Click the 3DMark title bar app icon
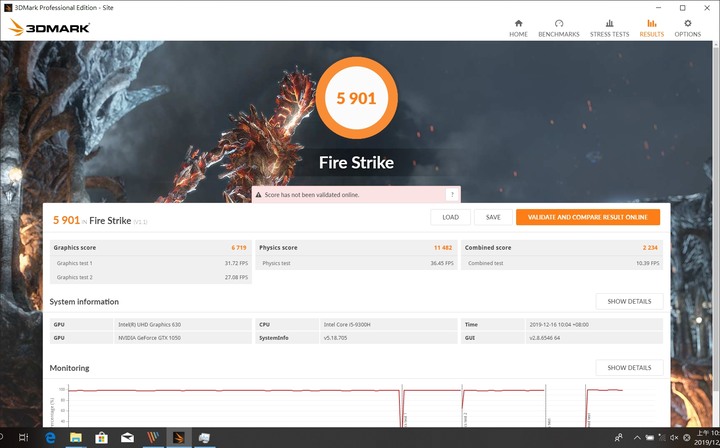Screen dimensions: 720x448 [8, 8]
